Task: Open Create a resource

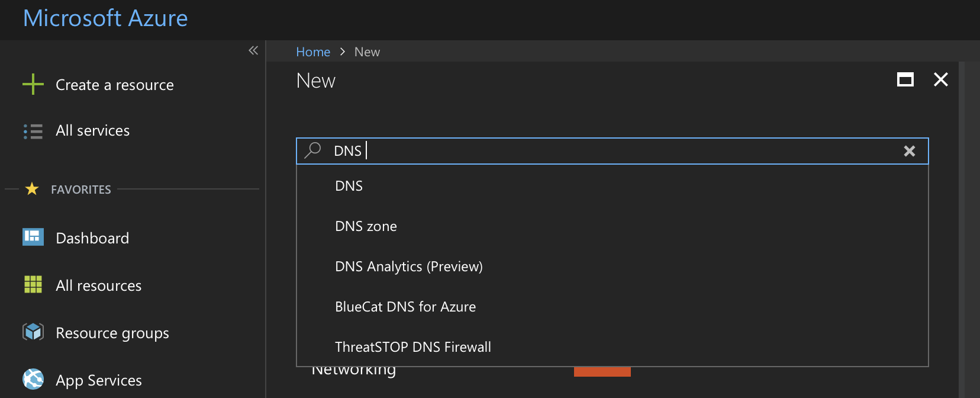Action: (115, 85)
